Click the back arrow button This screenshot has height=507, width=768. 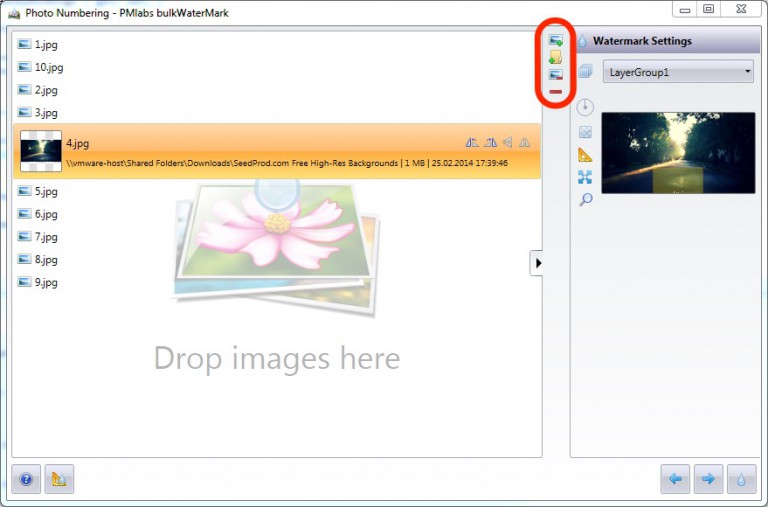coord(675,479)
